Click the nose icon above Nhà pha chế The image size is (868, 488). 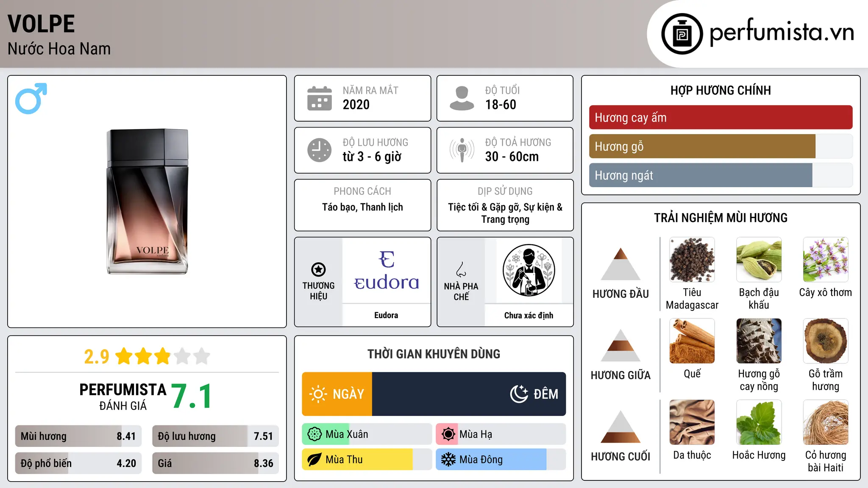[461, 269]
